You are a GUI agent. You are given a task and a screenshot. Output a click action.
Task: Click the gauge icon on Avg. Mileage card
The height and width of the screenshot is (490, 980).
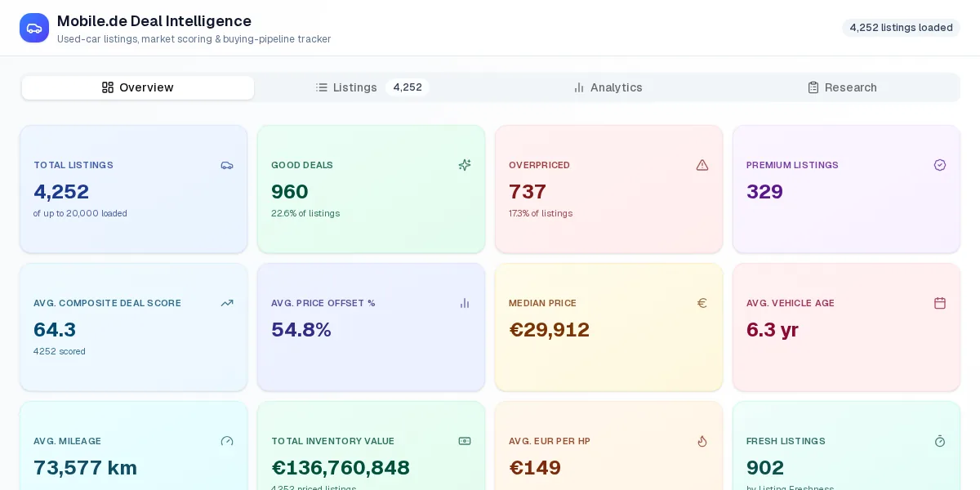(227, 441)
